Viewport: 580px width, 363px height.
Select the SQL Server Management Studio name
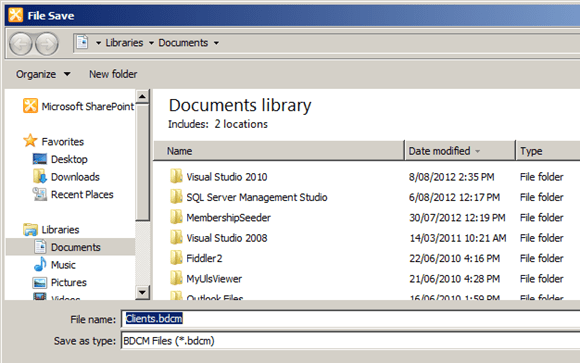[x=257, y=197]
